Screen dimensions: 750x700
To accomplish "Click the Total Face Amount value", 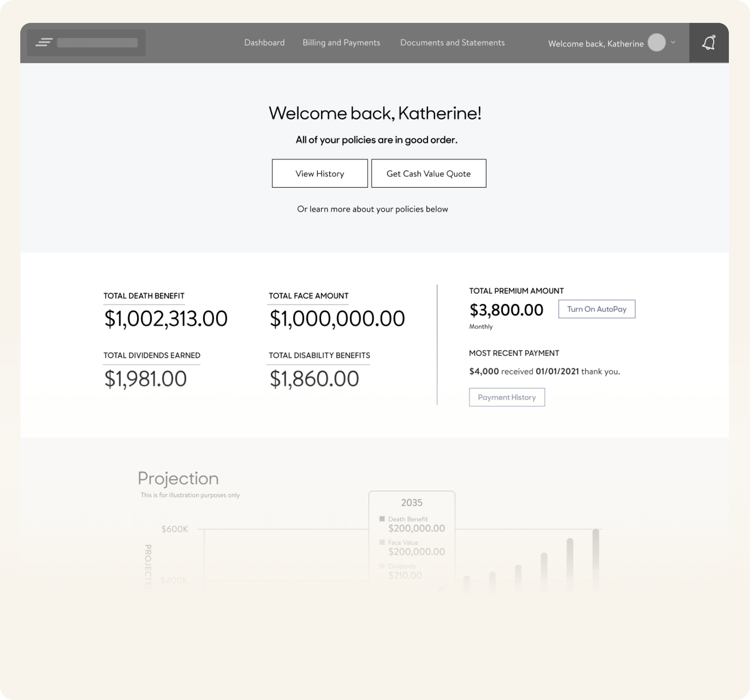I will point(337,318).
